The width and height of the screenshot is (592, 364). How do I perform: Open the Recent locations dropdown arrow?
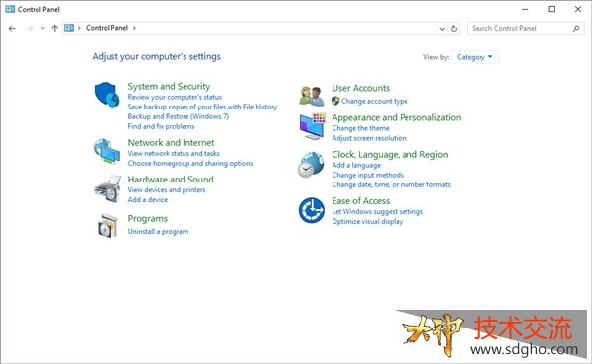(42, 28)
